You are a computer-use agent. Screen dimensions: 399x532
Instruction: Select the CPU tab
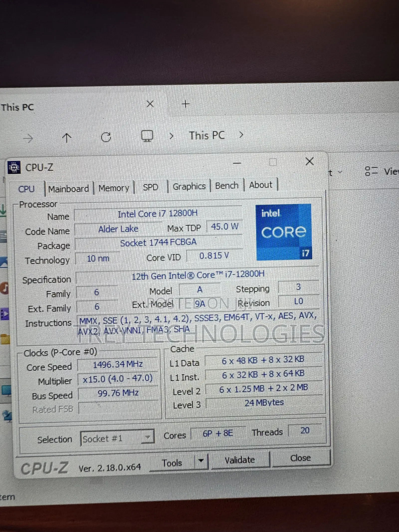tap(26, 189)
